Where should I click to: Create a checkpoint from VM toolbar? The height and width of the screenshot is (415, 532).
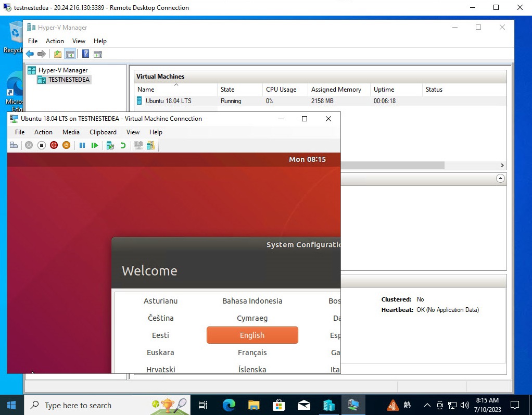(x=110, y=145)
